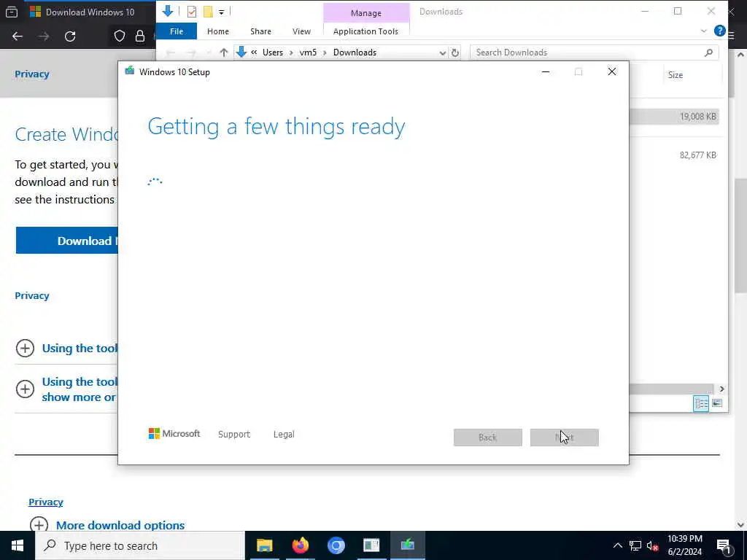The height and width of the screenshot is (560, 747).
Task: Switch to details view icon in Explorer
Action: [x=701, y=403]
